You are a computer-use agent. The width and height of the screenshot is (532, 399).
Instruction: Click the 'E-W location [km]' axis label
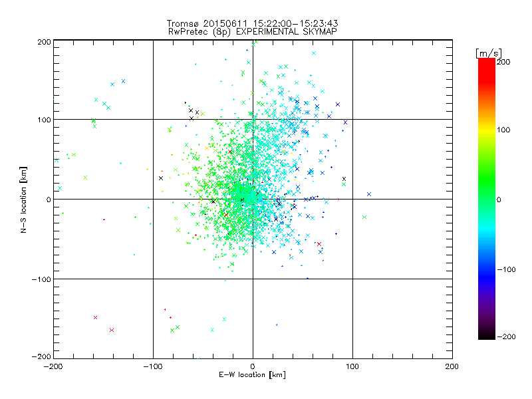(x=252, y=374)
